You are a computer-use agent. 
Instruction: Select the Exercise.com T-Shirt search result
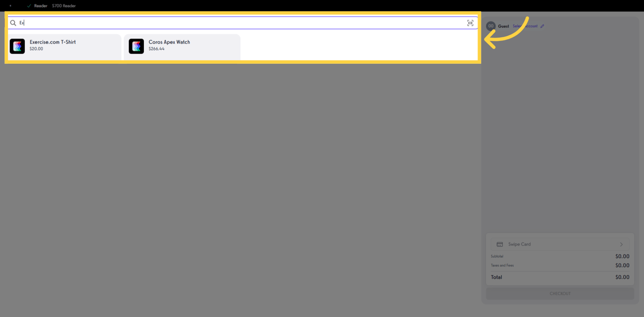tap(65, 46)
